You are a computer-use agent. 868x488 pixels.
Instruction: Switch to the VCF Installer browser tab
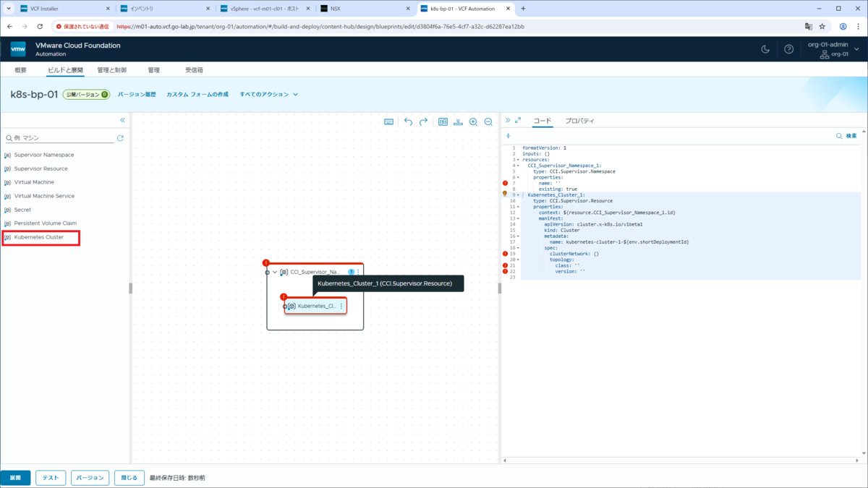(x=65, y=9)
